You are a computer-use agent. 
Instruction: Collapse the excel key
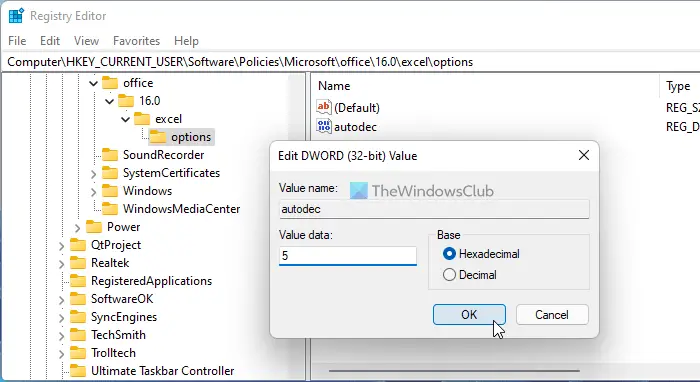pyautogui.click(x=125, y=119)
